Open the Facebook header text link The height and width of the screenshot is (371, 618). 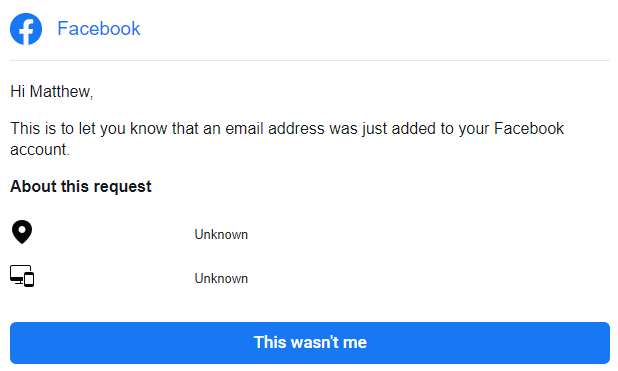[99, 29]
